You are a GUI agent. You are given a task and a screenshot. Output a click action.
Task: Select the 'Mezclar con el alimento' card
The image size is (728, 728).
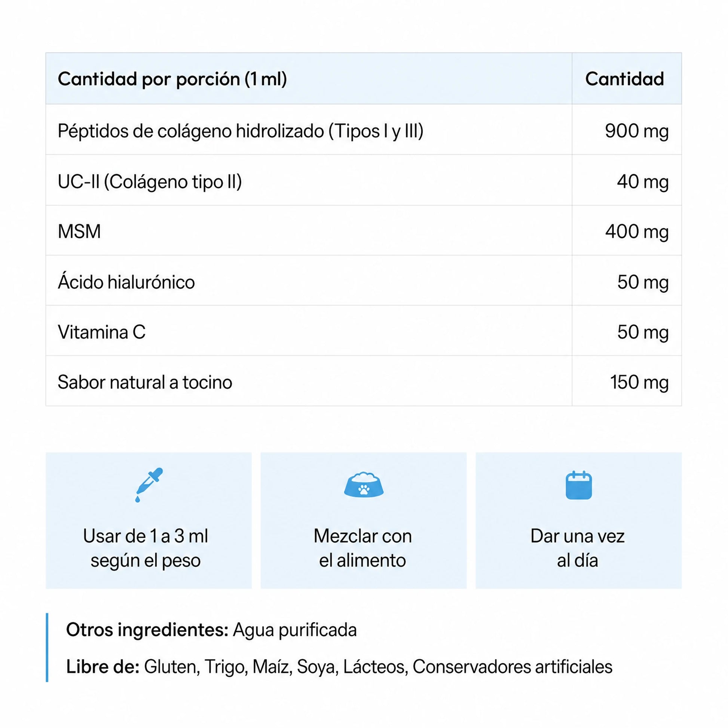[x=364, y=520]
